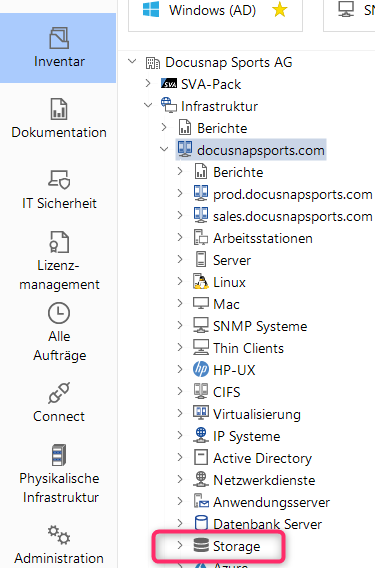
Task: Click the SVA-Pack logo icon
Action: tap(169, 84)
